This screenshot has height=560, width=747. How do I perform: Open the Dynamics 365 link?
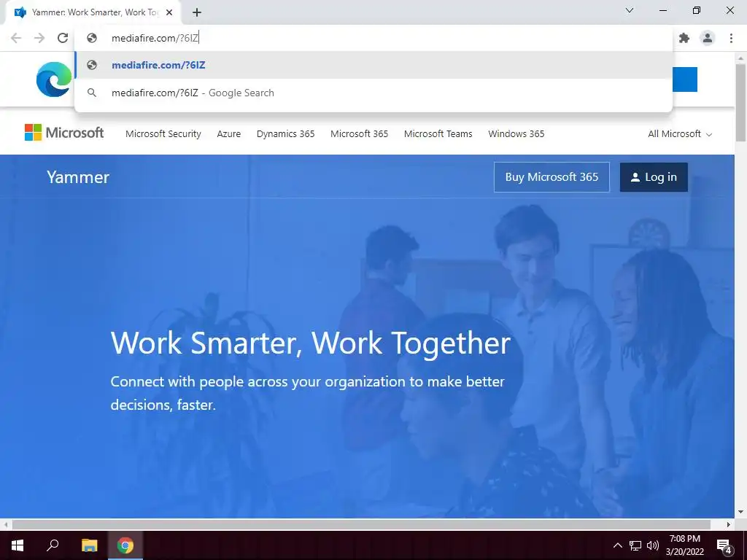285,134
